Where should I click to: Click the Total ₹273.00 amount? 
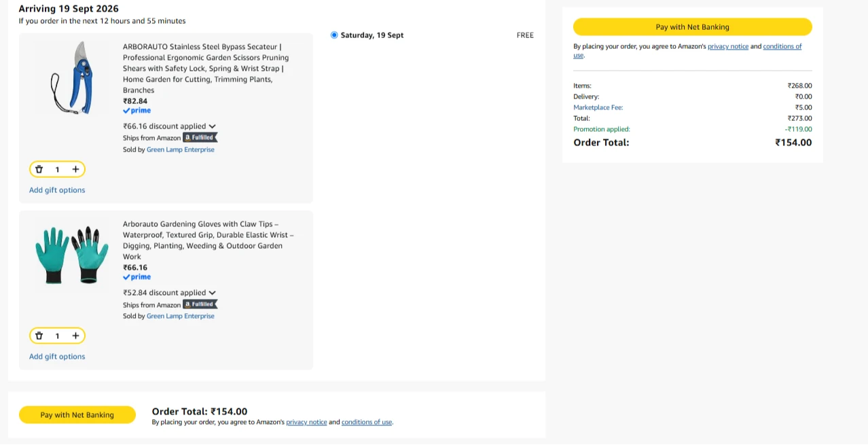(799, 118)
